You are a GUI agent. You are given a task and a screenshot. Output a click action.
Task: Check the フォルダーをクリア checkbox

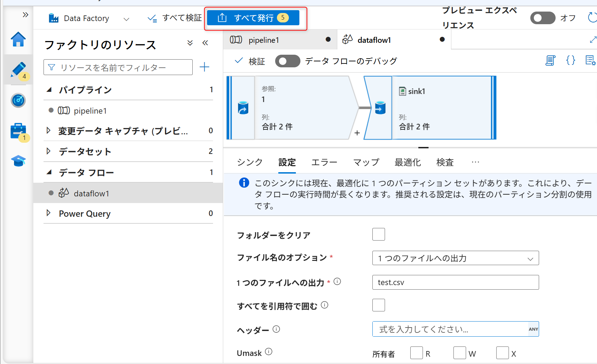point(378,234)
